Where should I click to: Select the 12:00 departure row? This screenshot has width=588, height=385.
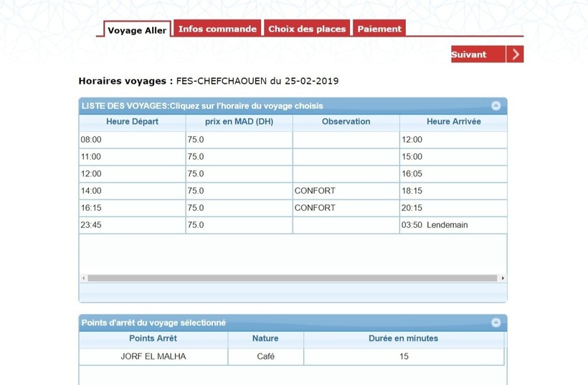[x=293, y=174]
